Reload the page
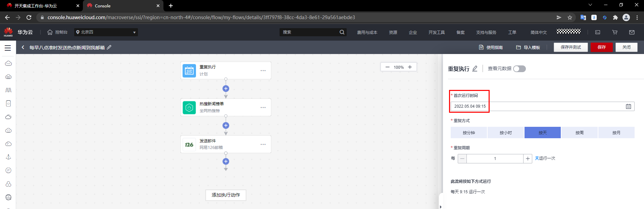The image size is (644, 209). 29,17
